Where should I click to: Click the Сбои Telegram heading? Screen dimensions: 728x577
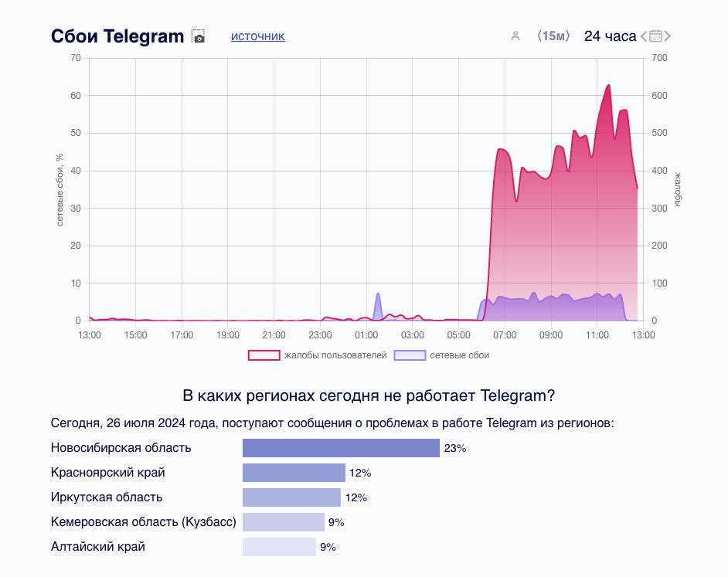(117, 36)
